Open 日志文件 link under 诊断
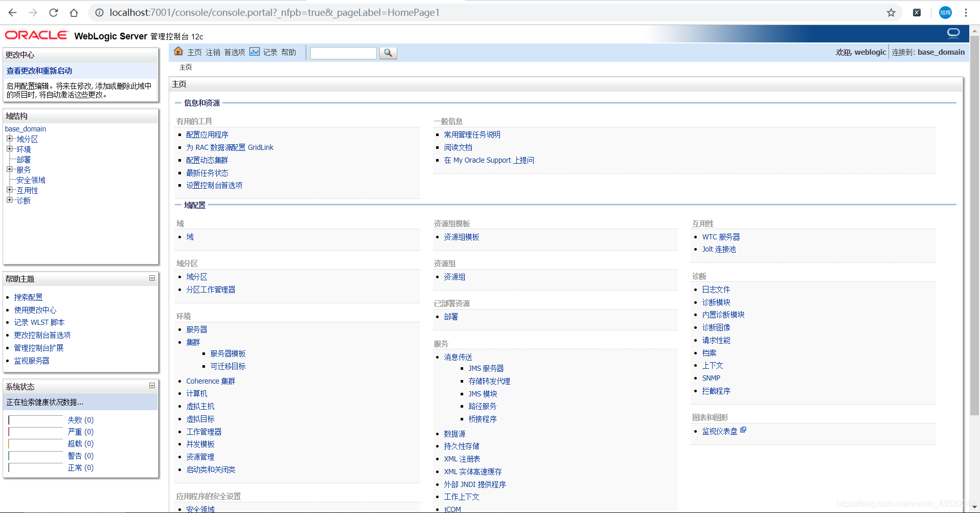The image size is (980, 513). point(716,289)
